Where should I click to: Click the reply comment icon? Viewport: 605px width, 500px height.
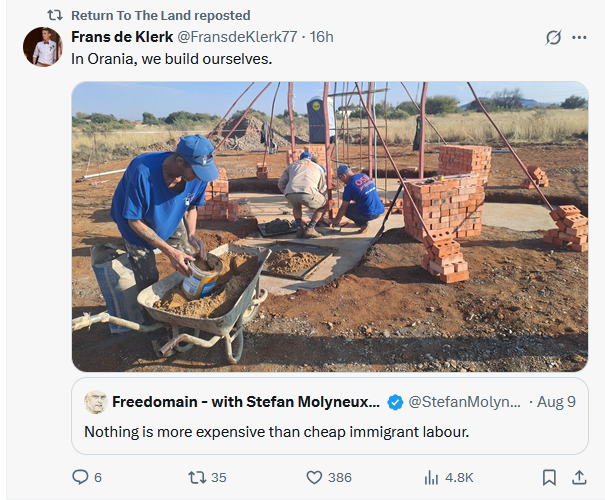pos(81,477)
